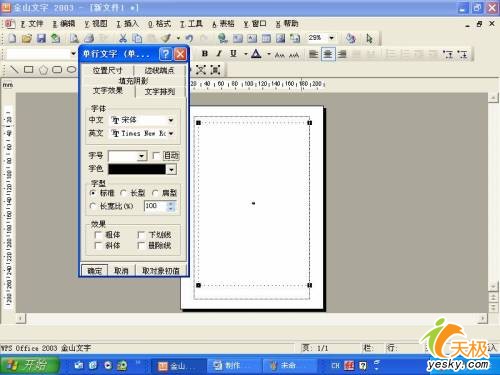The image size is (500, 375).
Task: Click the New document icon
Action: click(x=13, y=38)
